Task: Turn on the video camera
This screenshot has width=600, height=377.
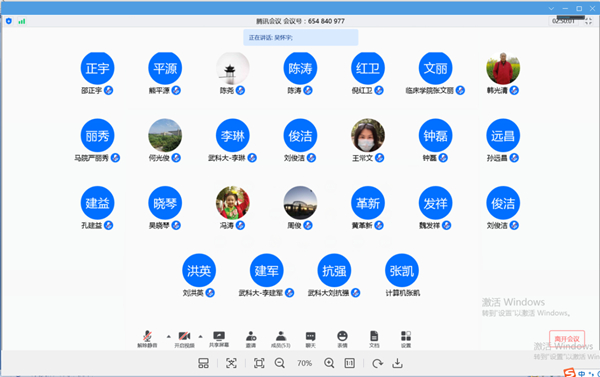Action: click(x=184, y=339)
